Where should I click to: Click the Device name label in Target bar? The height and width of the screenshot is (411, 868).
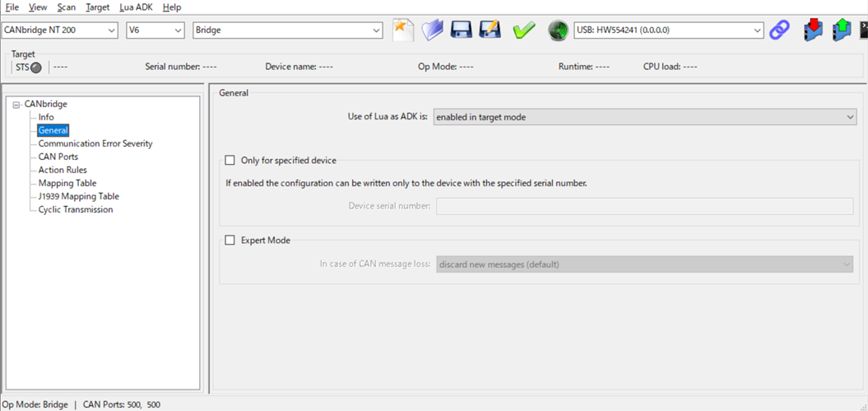(x=290, y=67)
